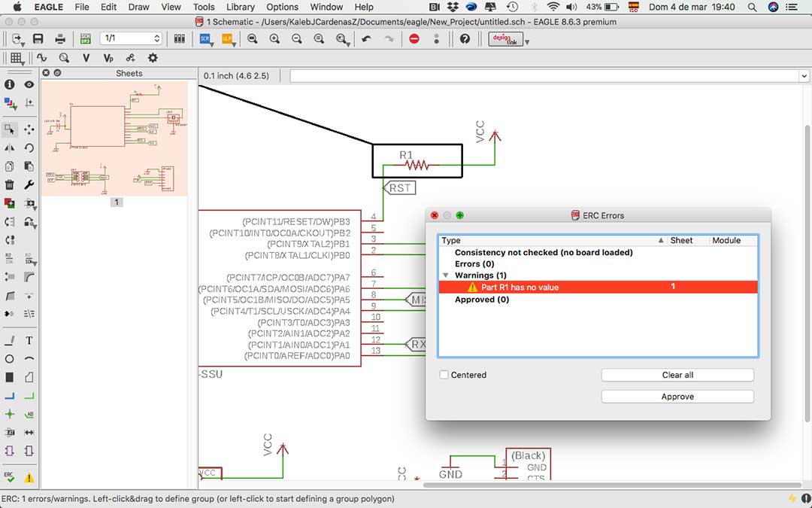
Task: Toggle the Centered checkbox
Action: (444, 375)
